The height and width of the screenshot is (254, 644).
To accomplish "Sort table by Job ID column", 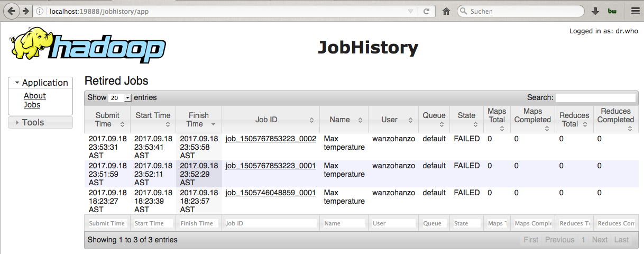I will pyautogui.click(x=271, y=120).
